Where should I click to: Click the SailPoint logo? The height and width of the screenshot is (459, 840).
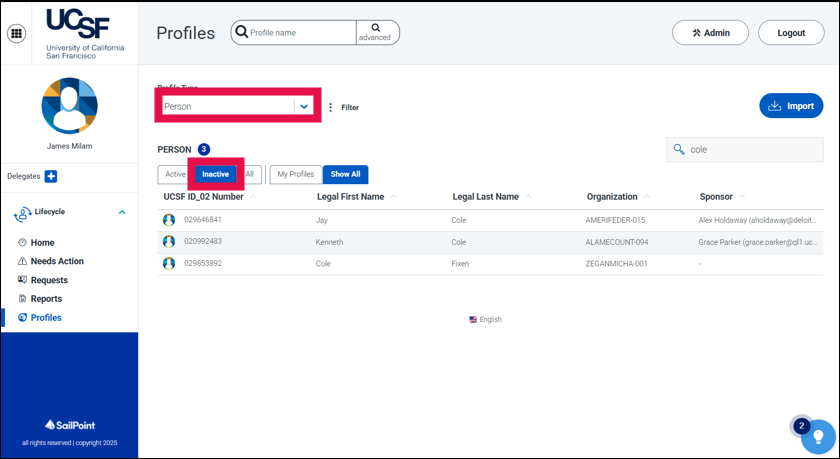point(70,425)
